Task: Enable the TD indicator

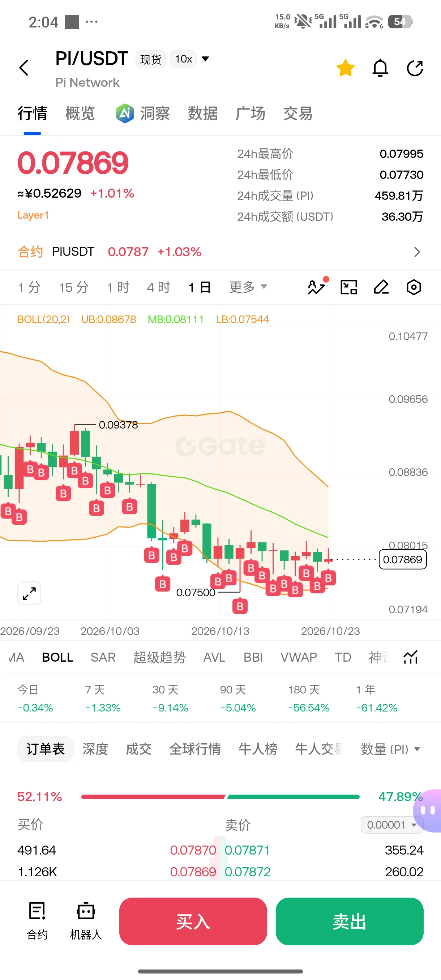Action: click(343, 657)
